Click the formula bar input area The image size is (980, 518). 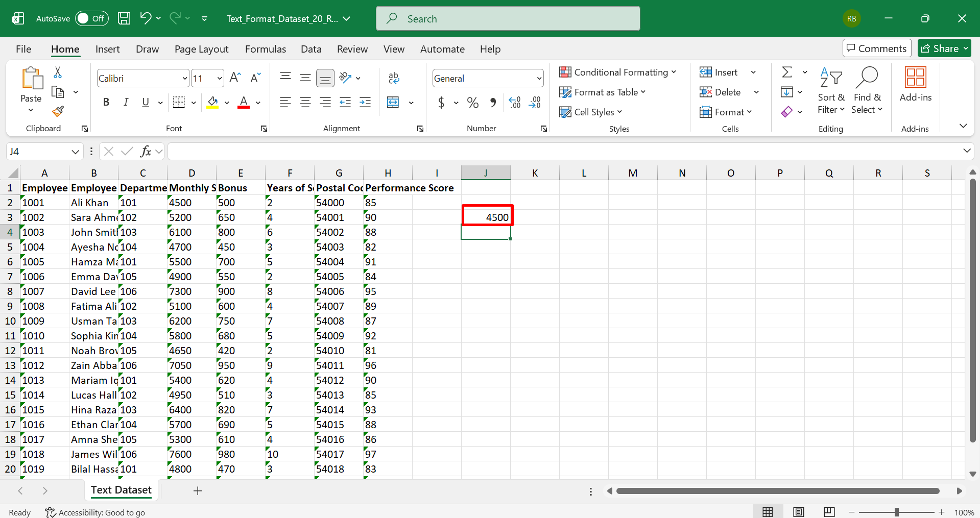(564, 151)
